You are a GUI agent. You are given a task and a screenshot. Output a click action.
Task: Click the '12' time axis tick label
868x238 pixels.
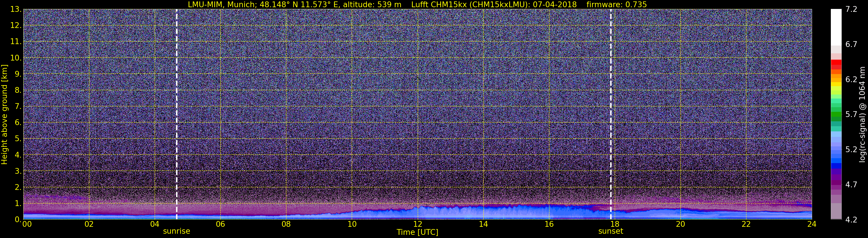(x=417, y=224)
